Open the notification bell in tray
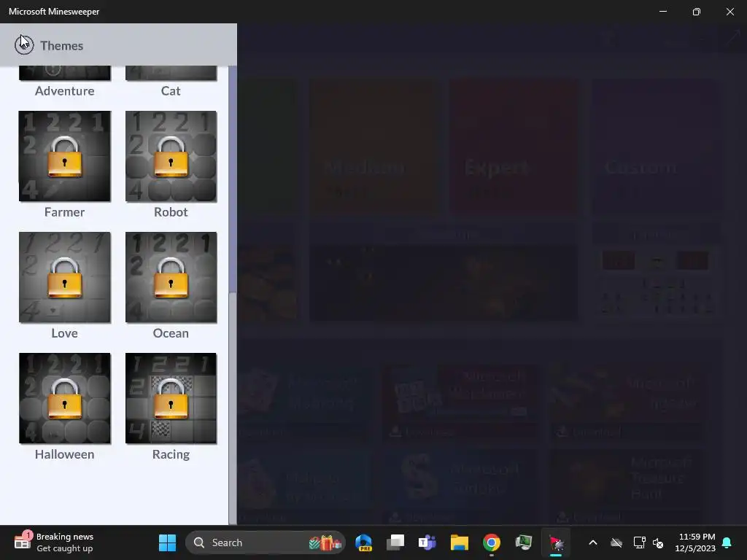The width and height of the screenshot is (747, 560). click(x=727, y=542)
